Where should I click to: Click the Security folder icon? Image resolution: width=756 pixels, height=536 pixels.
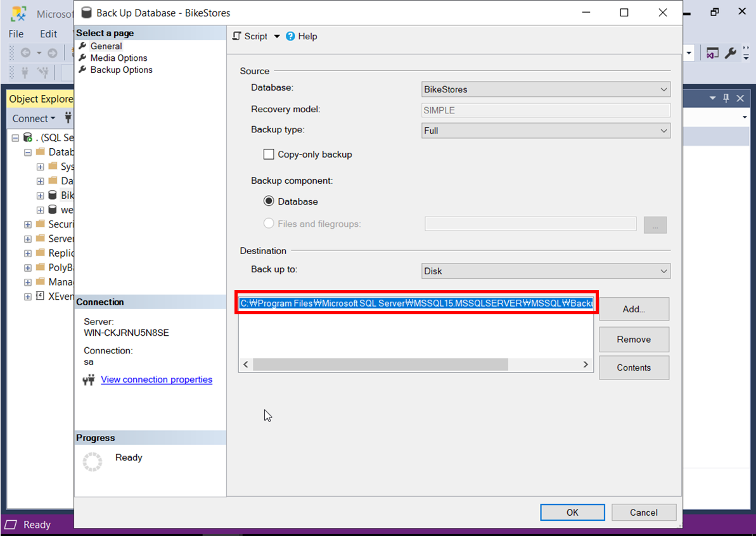tap(41, 224)
